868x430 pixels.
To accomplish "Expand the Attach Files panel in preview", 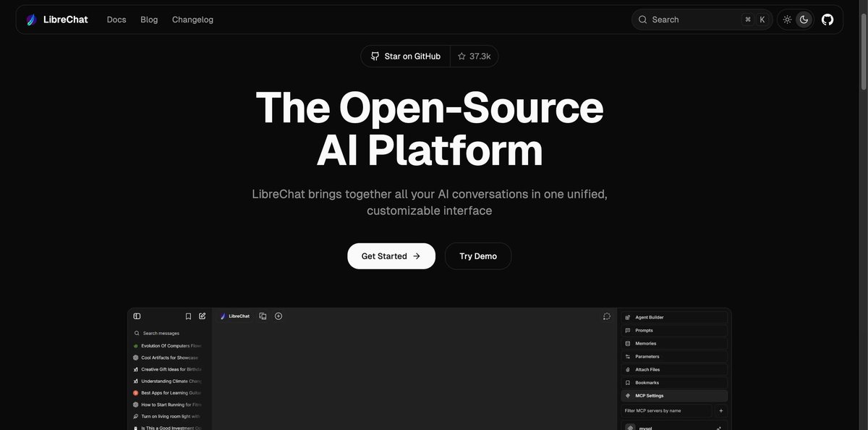I will click(674, 369).
